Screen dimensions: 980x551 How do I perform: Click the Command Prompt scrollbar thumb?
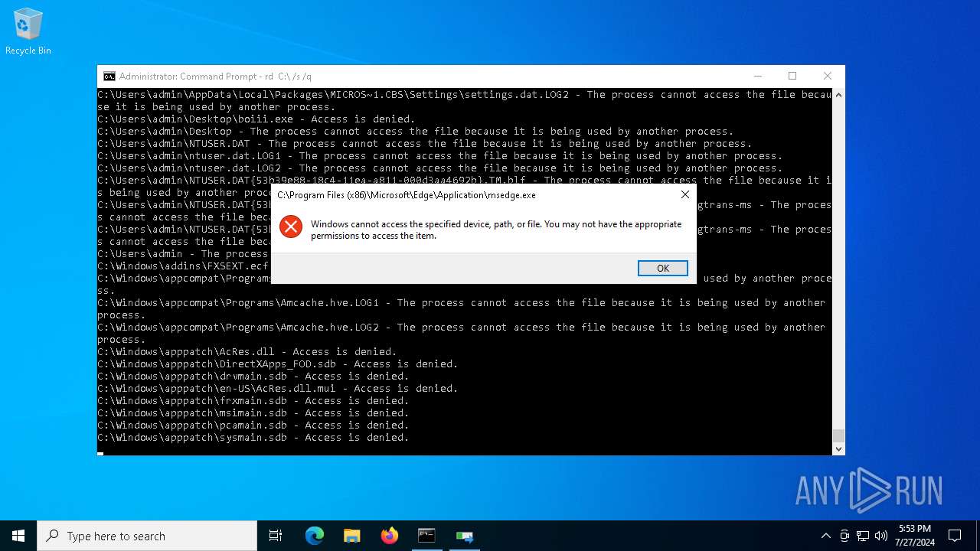pos(838,436)
